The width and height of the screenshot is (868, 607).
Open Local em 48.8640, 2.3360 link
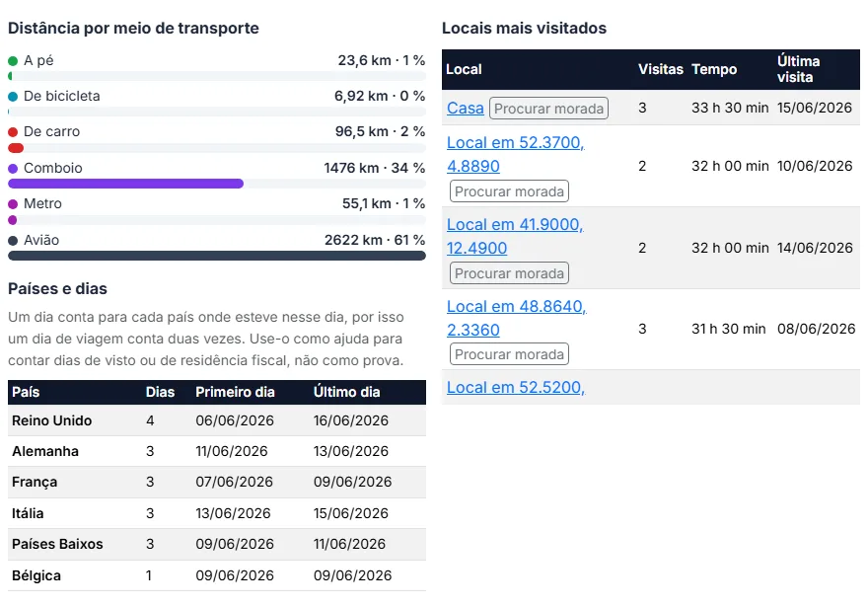[517, 318]
